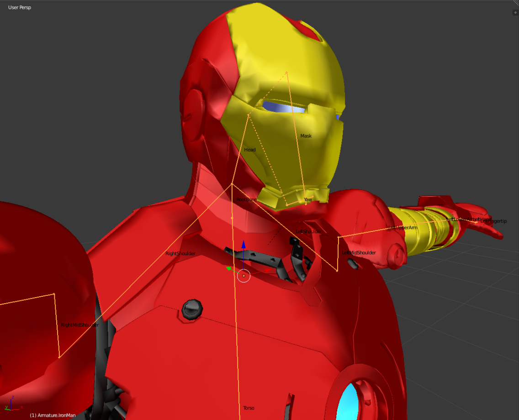Select the bone labeled 'RootBone'
The width and height of the screenshot is (519, 420).
pos(247,199)
